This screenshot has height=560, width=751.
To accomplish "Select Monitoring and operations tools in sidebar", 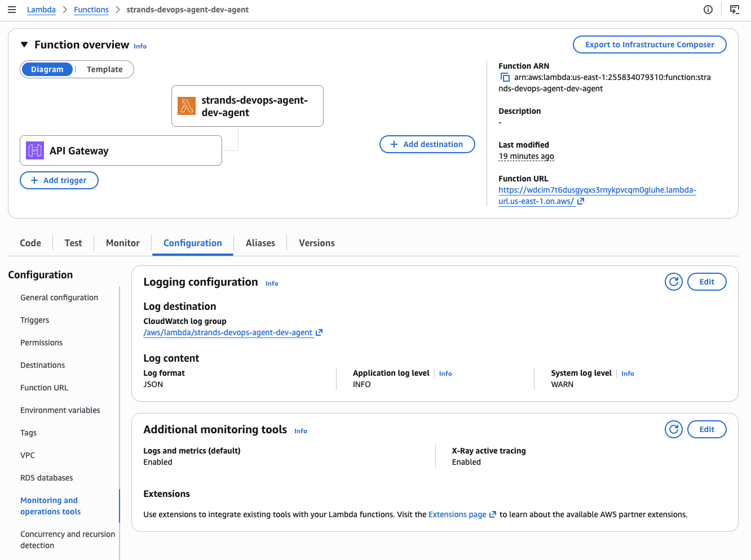I will pyautogui.click(x=51, y=506).
